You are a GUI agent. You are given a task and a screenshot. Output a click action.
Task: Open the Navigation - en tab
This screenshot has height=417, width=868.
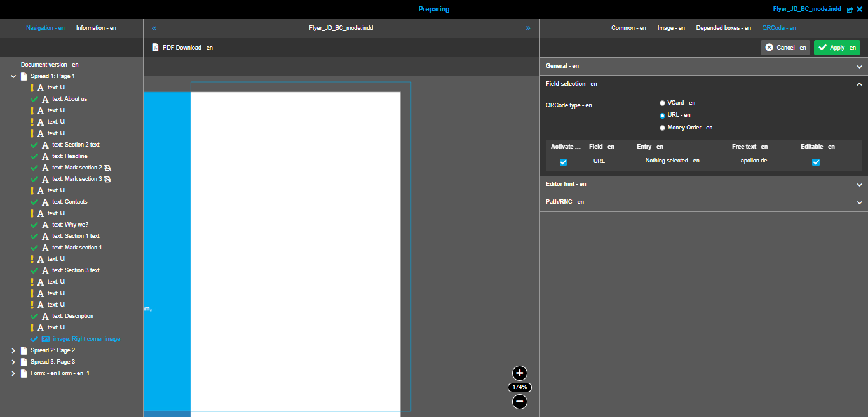click(x=46, y=27)
